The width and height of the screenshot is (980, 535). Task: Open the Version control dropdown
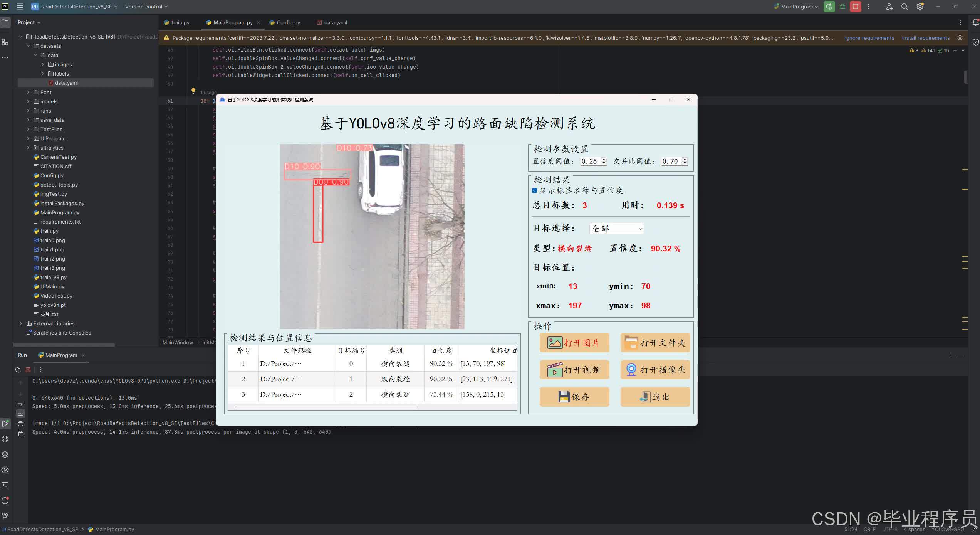(x=146, y=7)
